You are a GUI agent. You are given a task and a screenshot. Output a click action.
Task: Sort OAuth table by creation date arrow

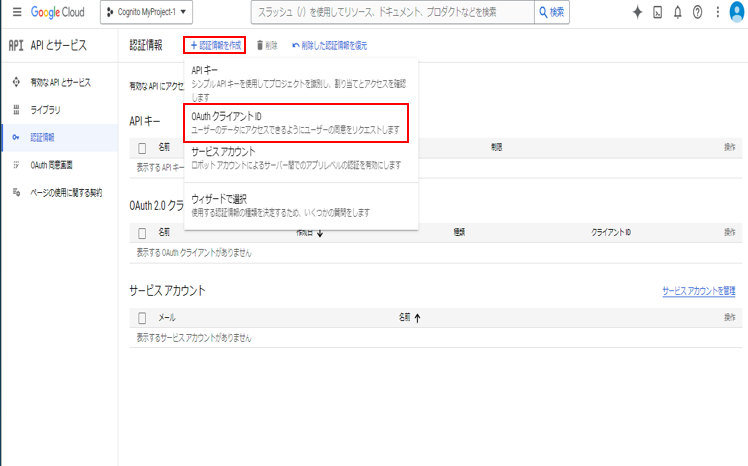320,233
